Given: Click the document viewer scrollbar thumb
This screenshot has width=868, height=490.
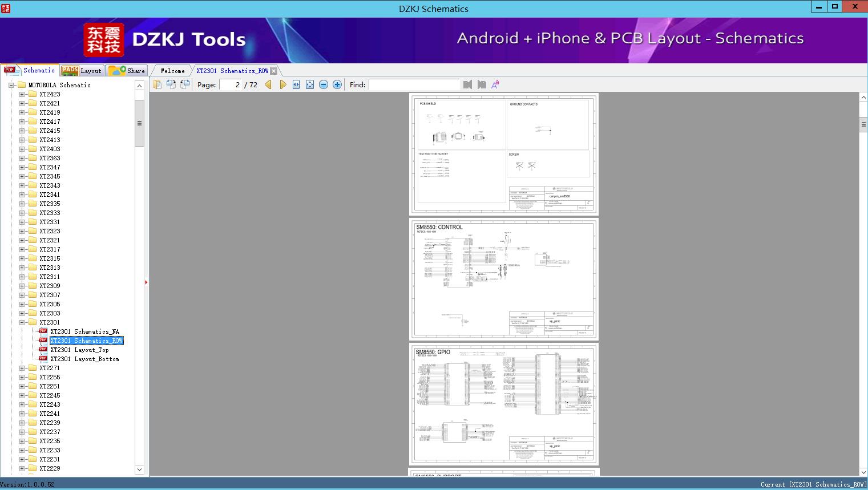Looking at the screenshot, I should tap(863, 124).
